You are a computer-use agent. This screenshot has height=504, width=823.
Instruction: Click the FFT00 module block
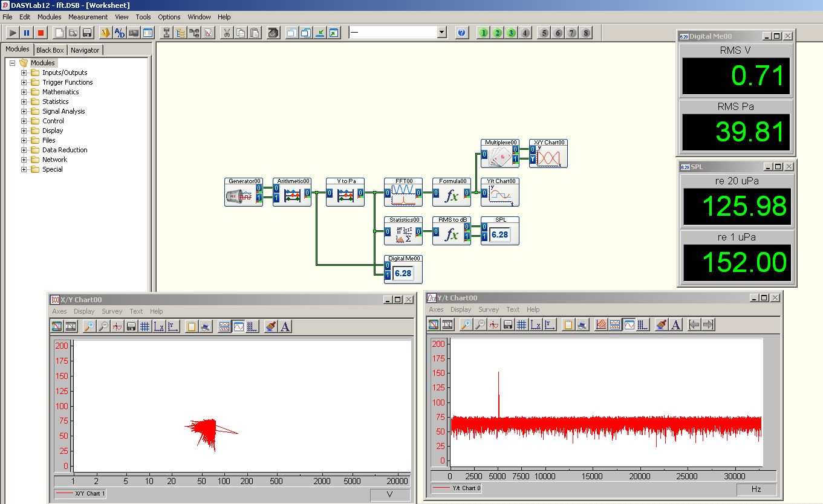point(403,193)
